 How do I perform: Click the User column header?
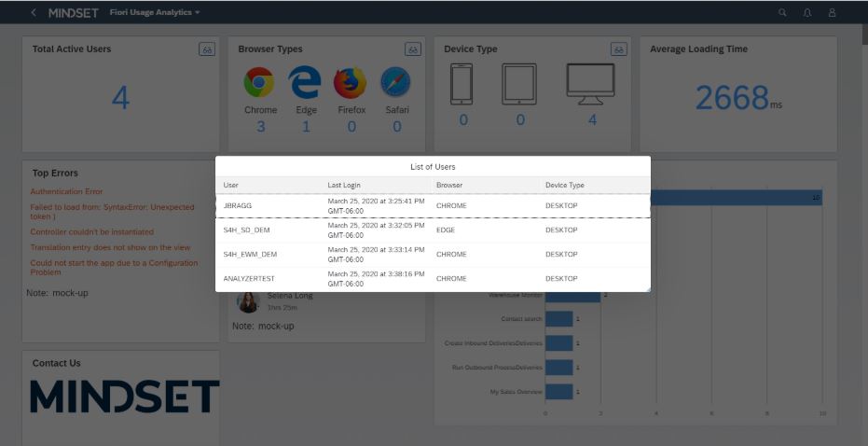[x=231, y=185]
